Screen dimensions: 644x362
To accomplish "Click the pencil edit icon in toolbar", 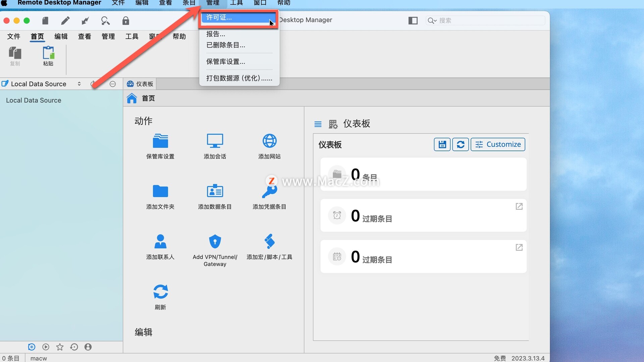I will coord(65,21).
